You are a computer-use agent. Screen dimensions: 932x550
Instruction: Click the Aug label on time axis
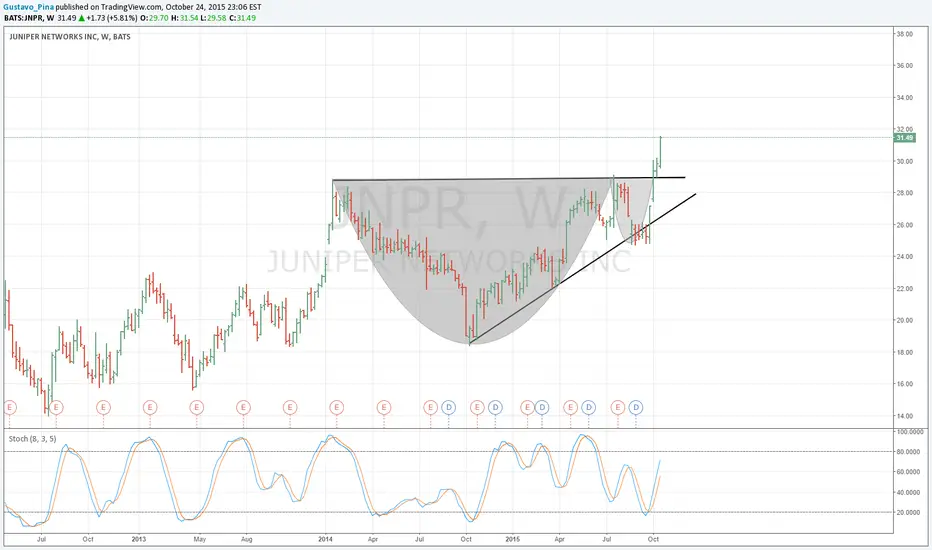coord(246,539)
